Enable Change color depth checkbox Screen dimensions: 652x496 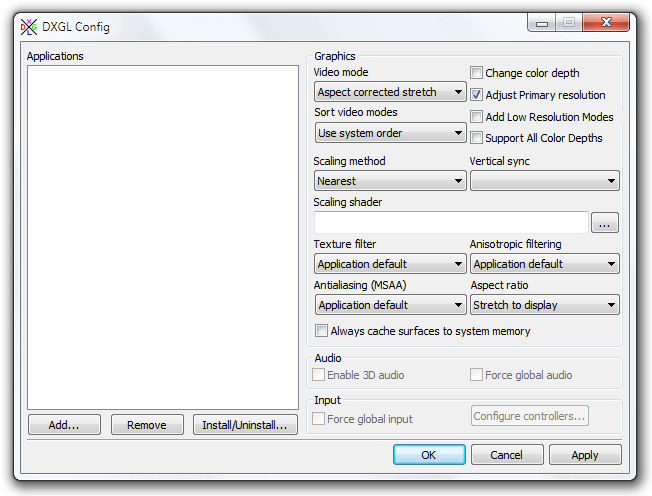coord(477,73)
